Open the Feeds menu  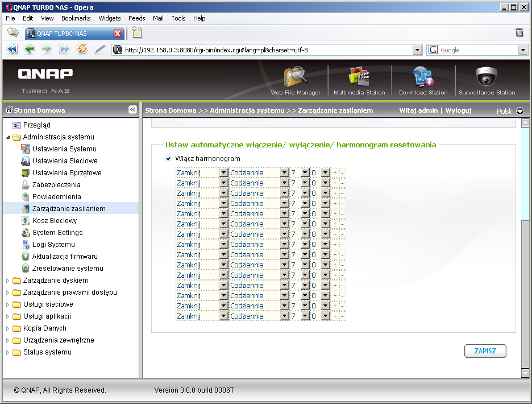pyautogui.click(x=137, y=18)
